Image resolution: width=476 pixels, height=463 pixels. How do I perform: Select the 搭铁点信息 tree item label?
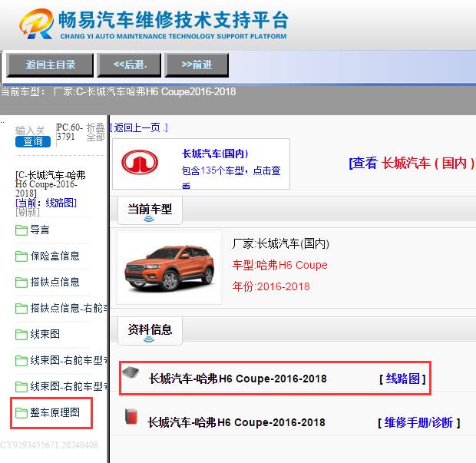point(55,282)
